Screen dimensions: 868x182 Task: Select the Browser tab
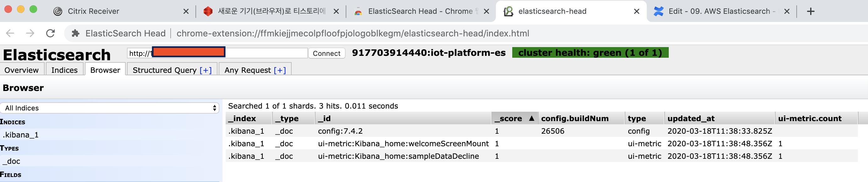point(105,70)
